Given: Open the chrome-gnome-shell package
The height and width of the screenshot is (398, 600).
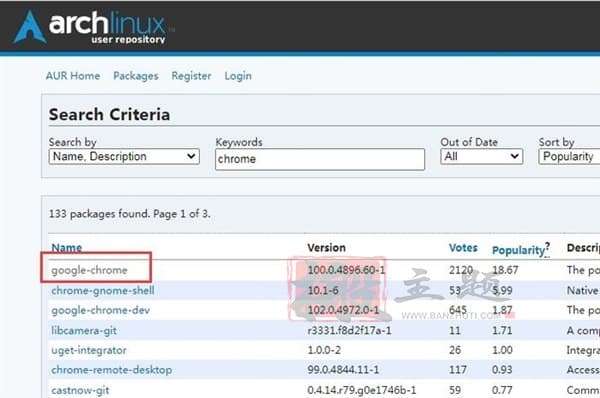Looking at the screenshot, I should pyautogui.click(x=103, y=290).
